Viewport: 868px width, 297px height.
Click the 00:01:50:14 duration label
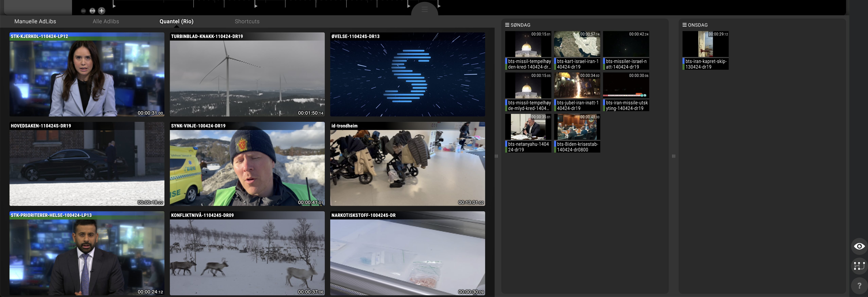(x=310, y=113)
